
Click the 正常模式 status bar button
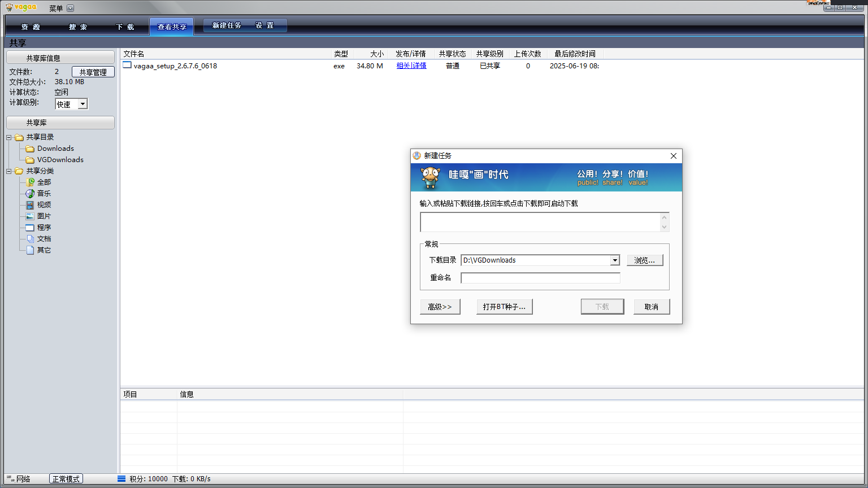pos(66,479)
